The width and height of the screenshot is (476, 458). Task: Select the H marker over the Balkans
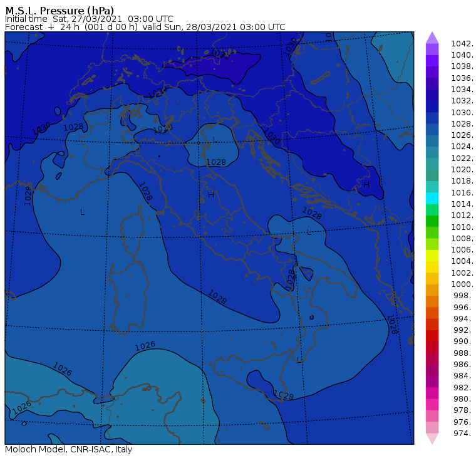click(x=366, y=185)
